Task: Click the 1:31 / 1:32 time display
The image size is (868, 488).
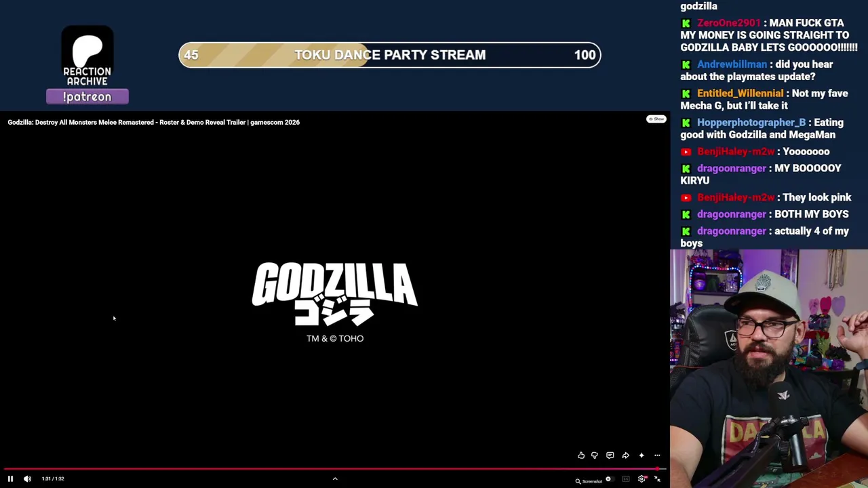Action: [x=53, y=479]
